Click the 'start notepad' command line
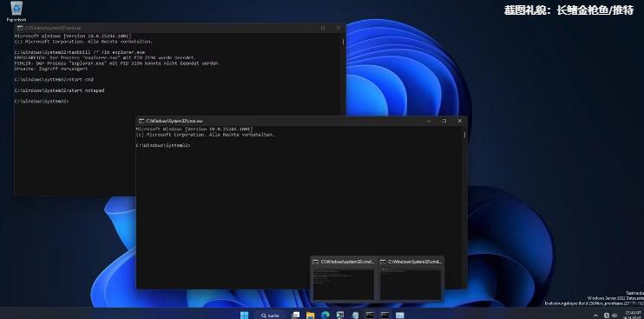This screenshot has height=319, width=644. click(59, 90)
